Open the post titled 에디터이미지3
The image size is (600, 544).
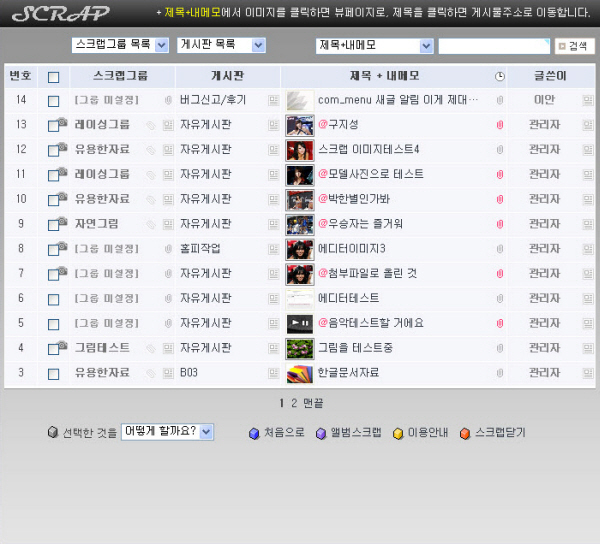pos(352,249)
